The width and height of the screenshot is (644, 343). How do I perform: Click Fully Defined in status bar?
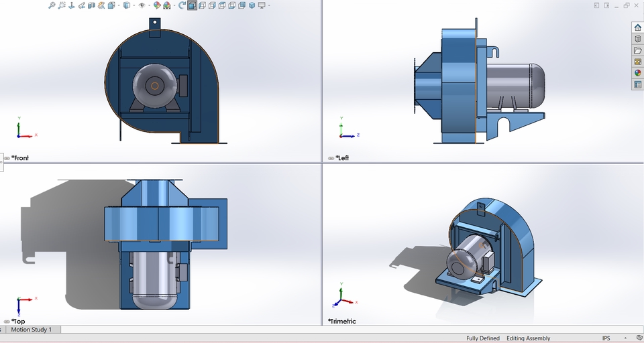[x=483, y=338]
